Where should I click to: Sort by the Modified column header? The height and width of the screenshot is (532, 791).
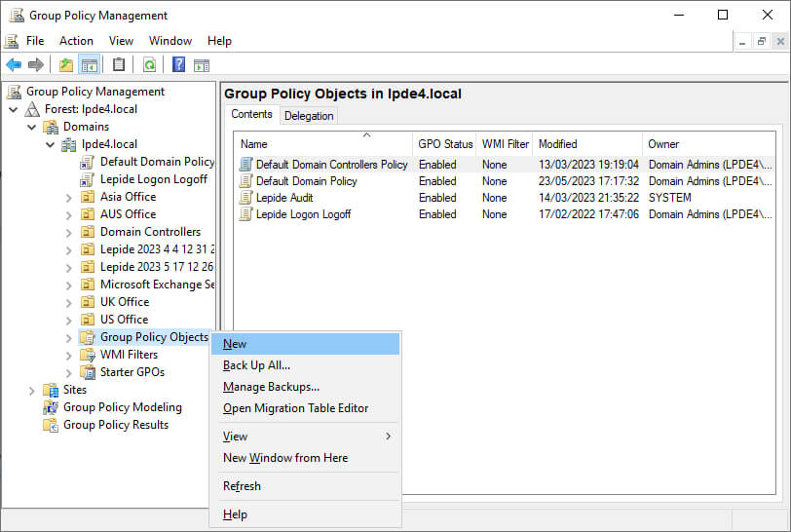557,144
